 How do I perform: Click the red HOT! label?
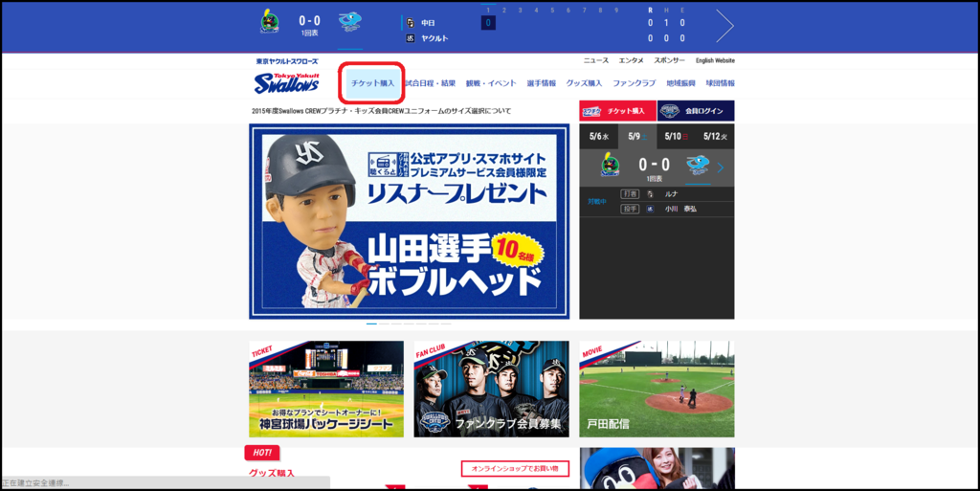click(262, 453)
